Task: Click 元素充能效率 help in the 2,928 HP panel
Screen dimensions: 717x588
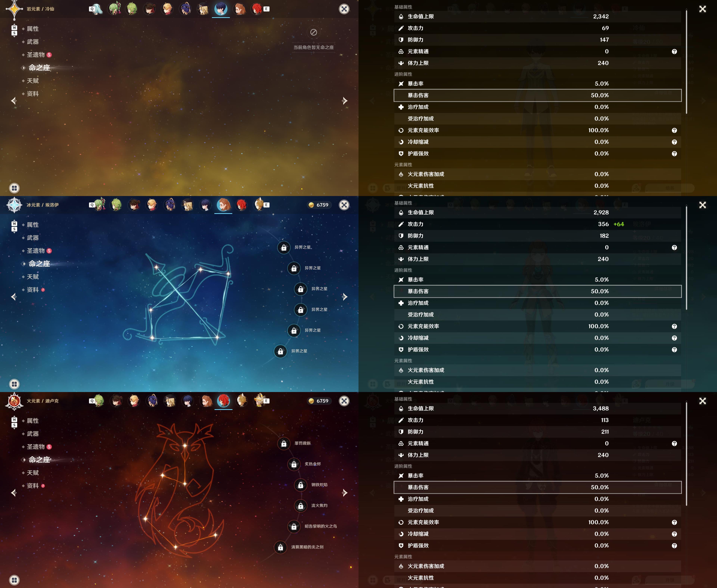Action: click(x=674, y=326)
